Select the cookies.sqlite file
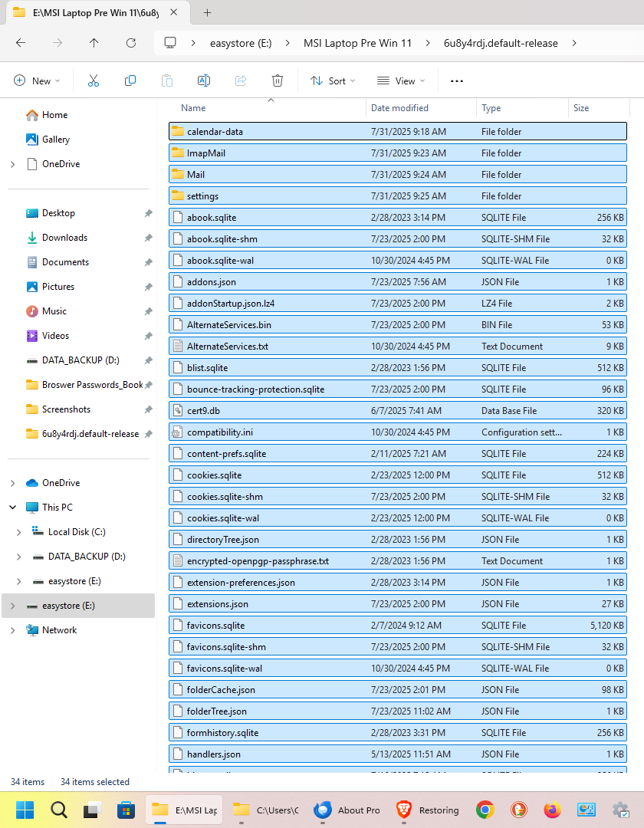 pos(397,475)
